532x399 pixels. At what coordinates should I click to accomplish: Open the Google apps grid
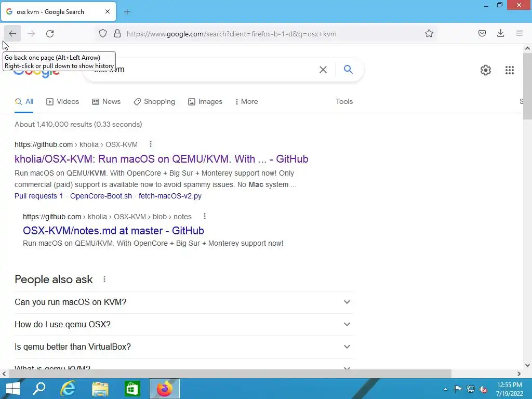pos(509,70)
